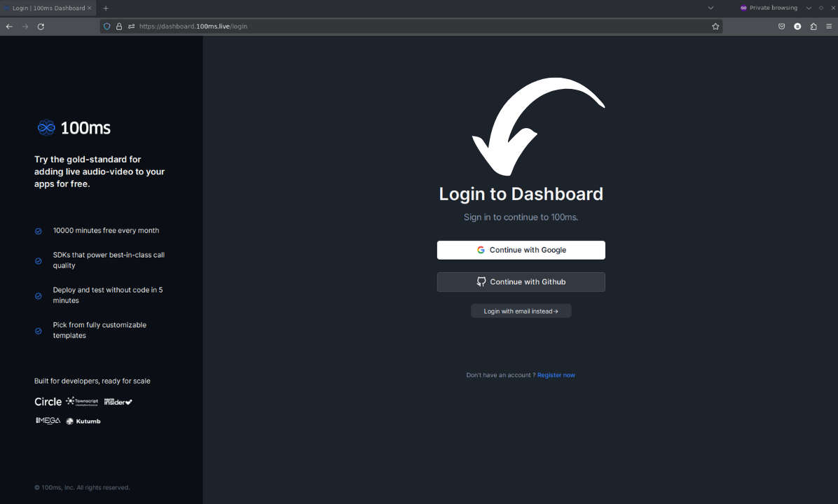Image resolution: width=838 pixels, height=504 pixels.
Task: Open the extensions puzzle icon
Action: 813,26
